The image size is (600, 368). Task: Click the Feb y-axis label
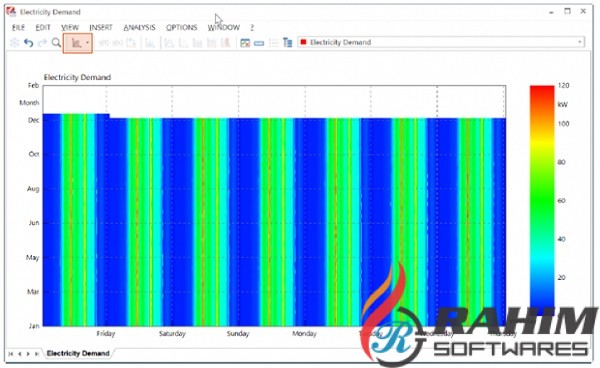(x=33, y=85)
